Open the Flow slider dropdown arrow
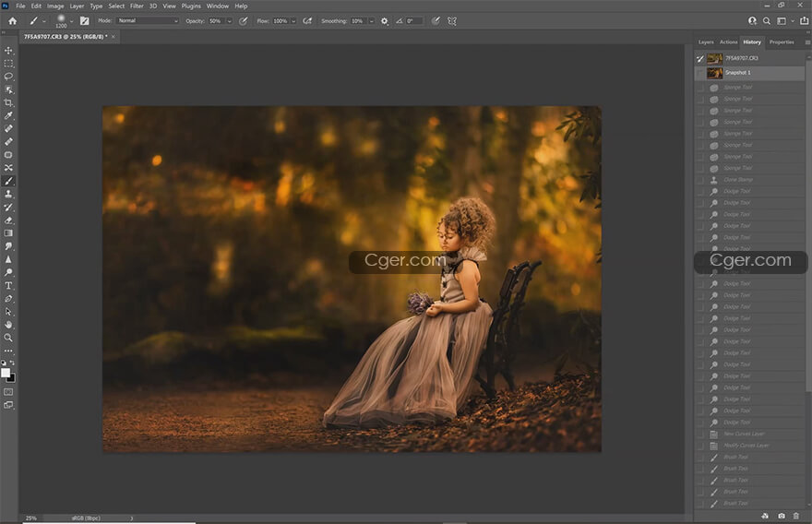Image resolution: width=812 pixels, height=524 pixels. [293, 21]
